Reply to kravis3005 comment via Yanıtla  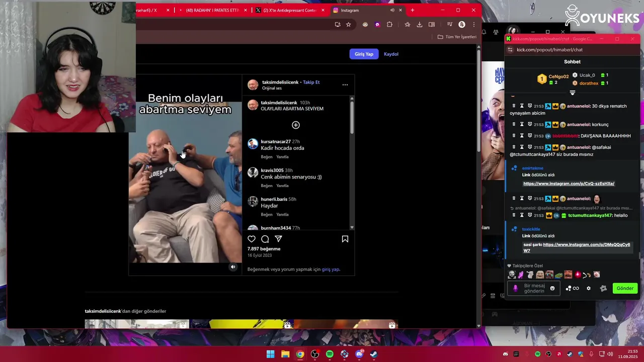point(282,186)
